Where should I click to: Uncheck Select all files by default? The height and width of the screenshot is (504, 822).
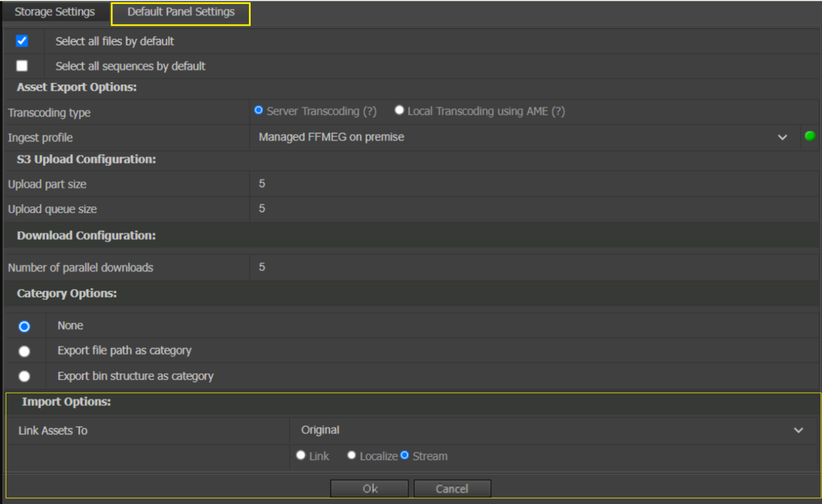[22, 41]
